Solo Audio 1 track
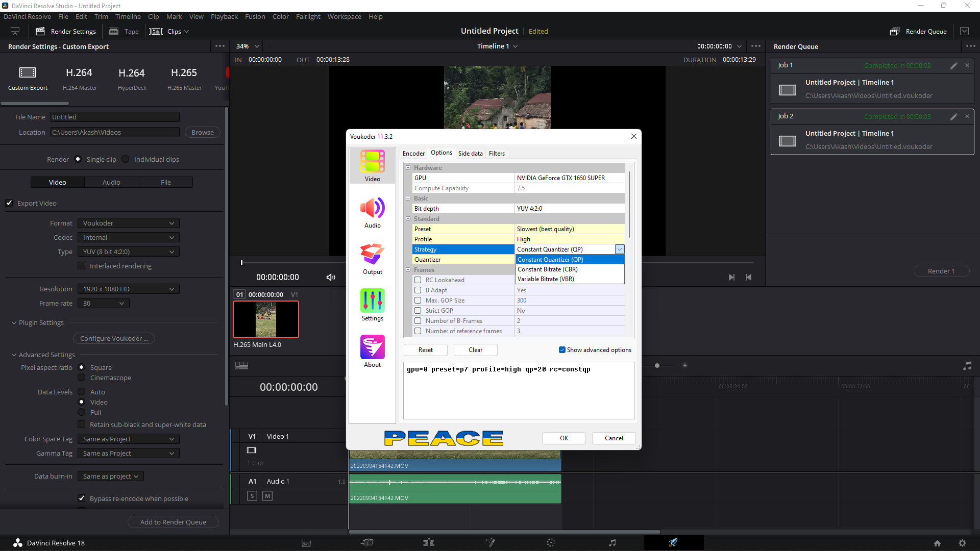The width and height of the screenshot is (980, 551). (252, 496)
